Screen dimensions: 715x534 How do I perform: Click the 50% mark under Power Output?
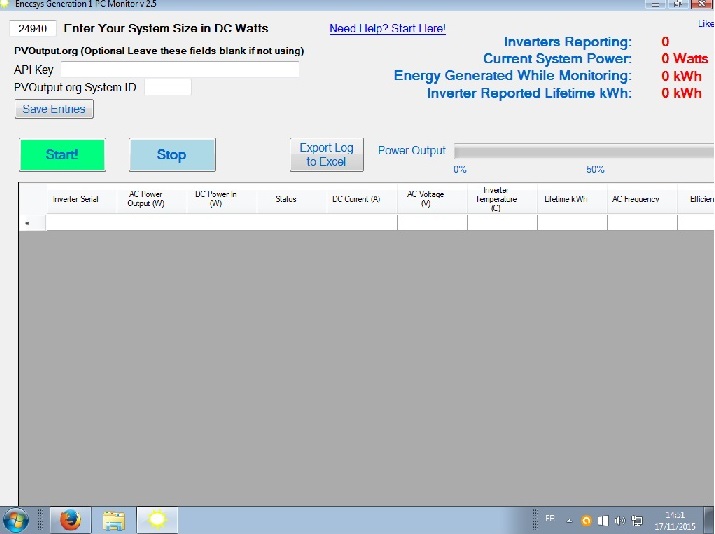(x=595, y=170)
